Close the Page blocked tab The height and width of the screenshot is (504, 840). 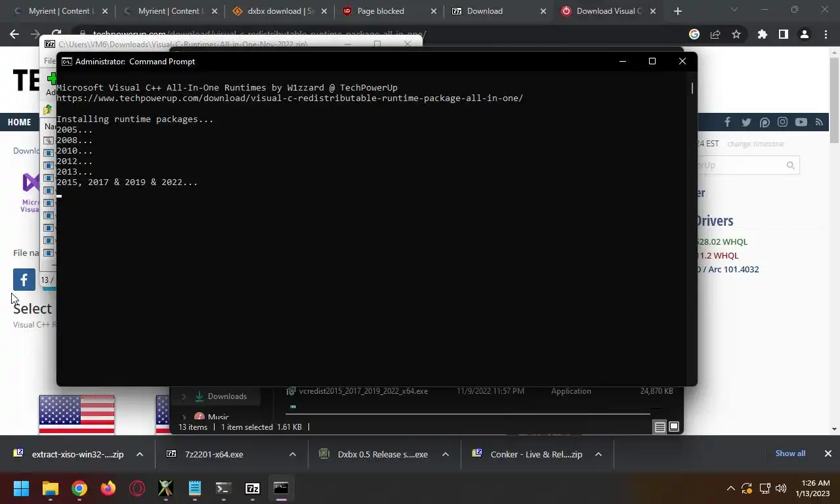point(433,11)
